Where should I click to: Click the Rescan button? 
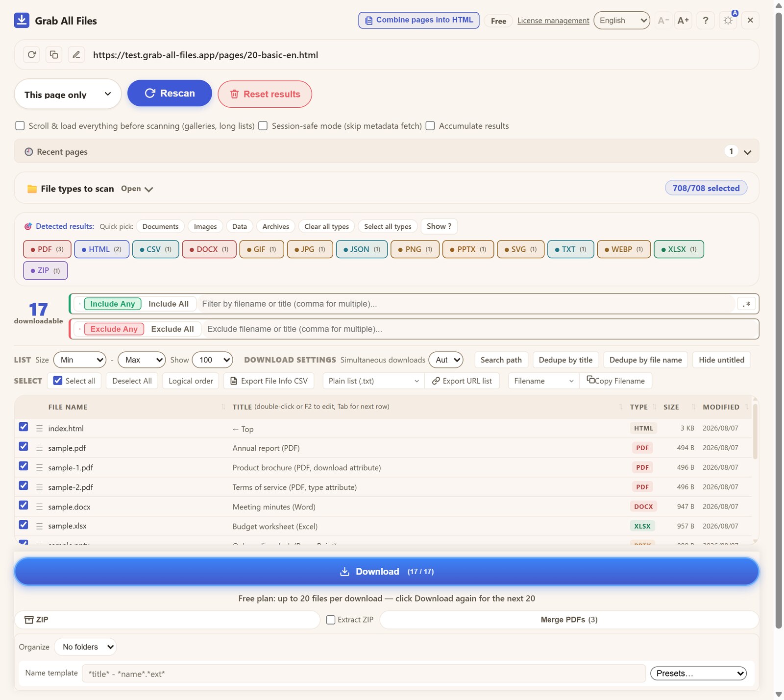coord(170,93)
